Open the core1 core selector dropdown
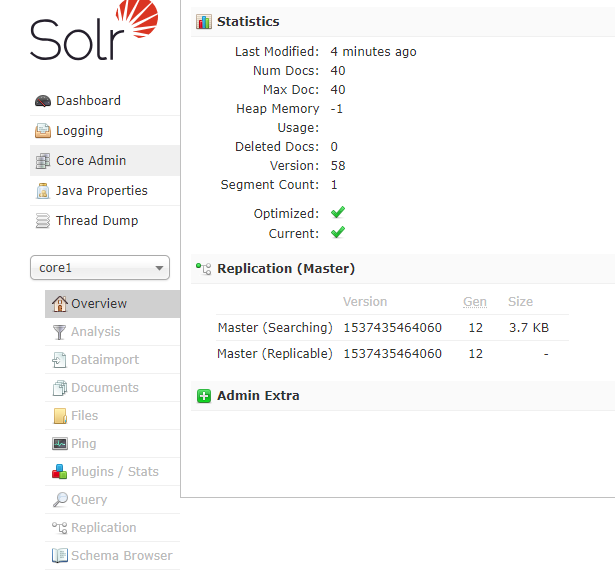The height and width of the screenshot is (578, 615). pos(100,268)
